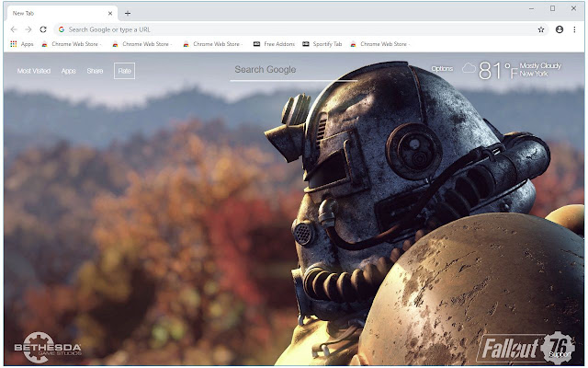Open a new tab with plus icon
The width and height of the screenshot is (588, 368).
128,14
